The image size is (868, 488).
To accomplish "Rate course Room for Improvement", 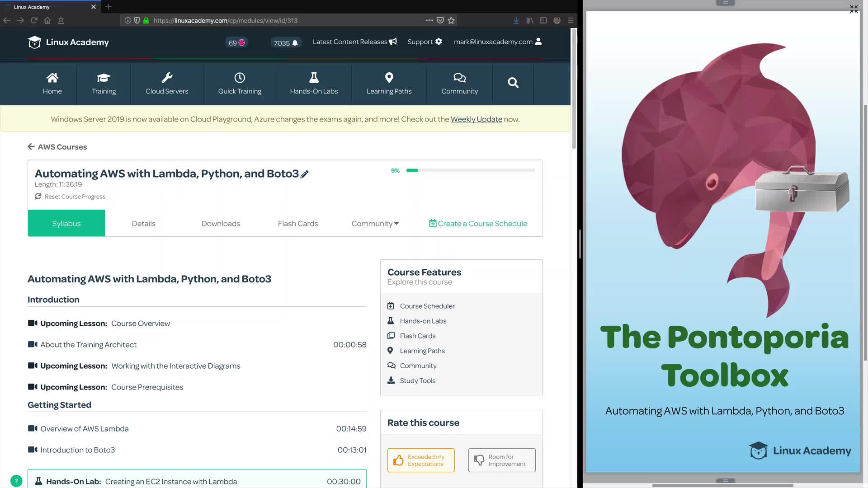I will (x=501, y=460).
